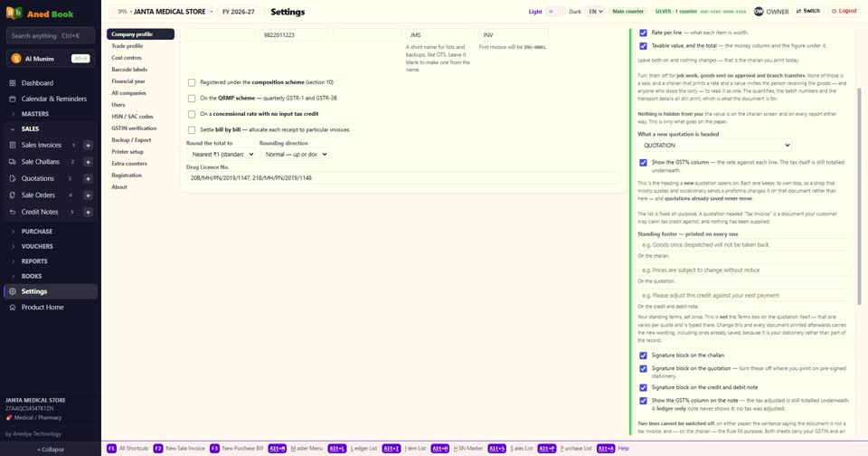Open the EN language dropdown
Viewport: 868px width, 456px height.
(595, 11)
